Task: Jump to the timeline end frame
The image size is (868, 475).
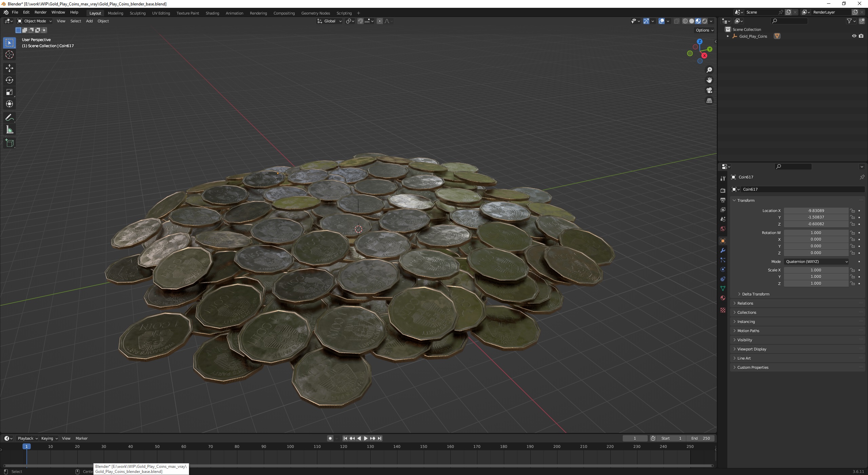Action: click(x=379, y=438)
